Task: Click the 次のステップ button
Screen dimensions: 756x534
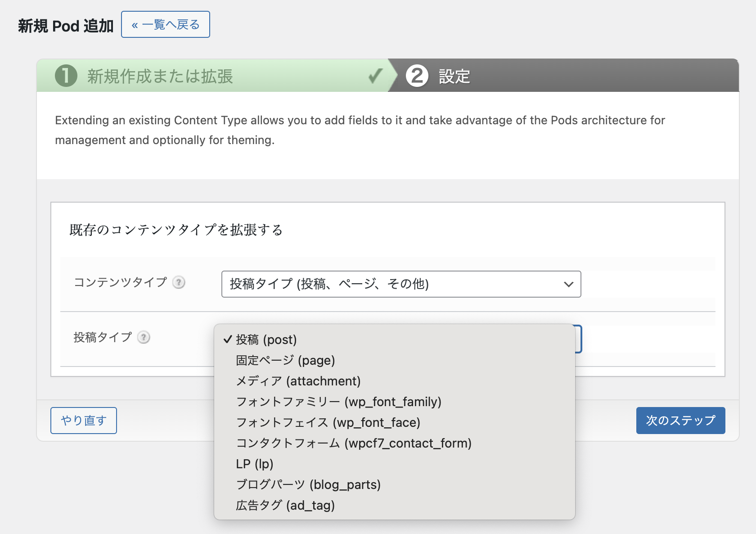Action: click(680, 421)
